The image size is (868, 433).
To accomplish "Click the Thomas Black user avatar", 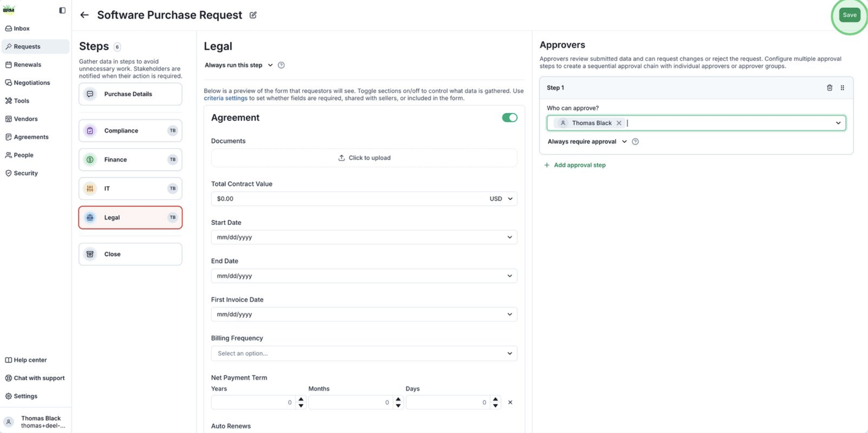I will coord(9,422).
